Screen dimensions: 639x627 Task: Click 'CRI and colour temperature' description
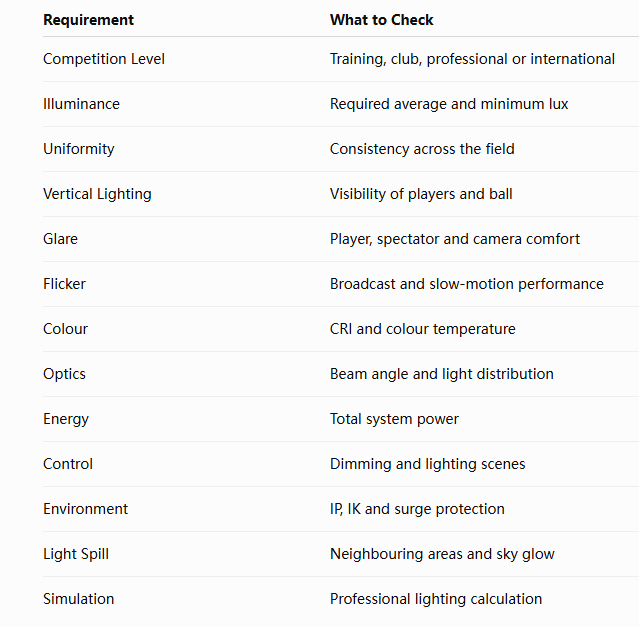(423, 329)
